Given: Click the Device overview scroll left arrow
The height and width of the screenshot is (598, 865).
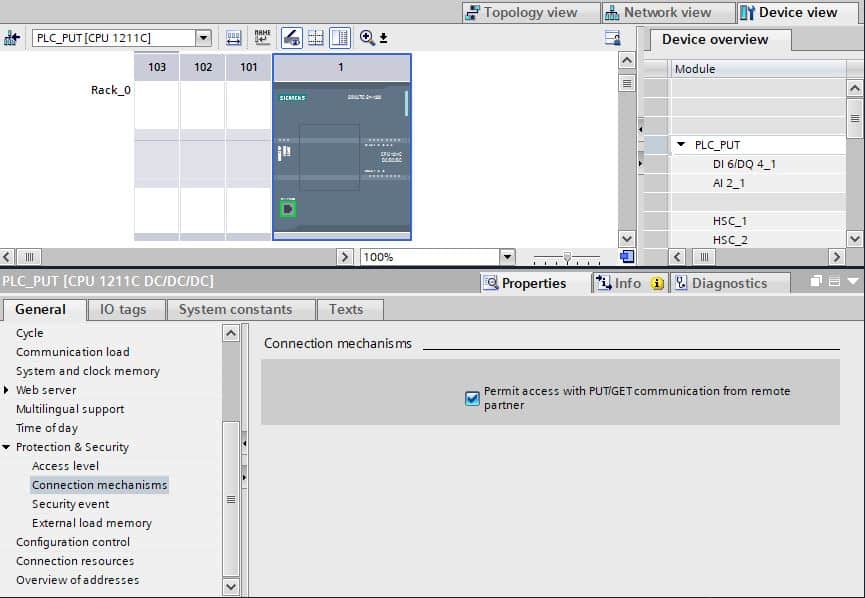Looking at the screenshot, I should 677,257.
